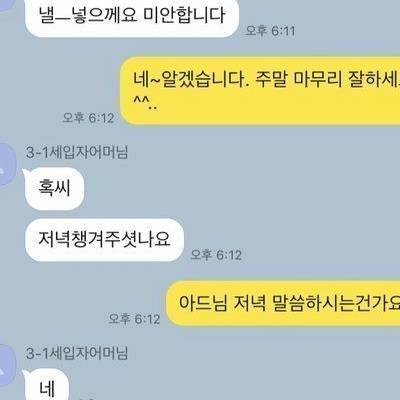This screenshot has height=400, width=400.
Task: Click pointed tail of the 혹씨 bubble
Action: (25, 172)
